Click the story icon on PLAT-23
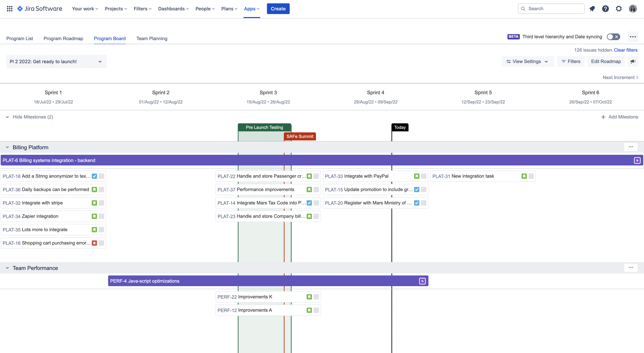 [309, 216]
